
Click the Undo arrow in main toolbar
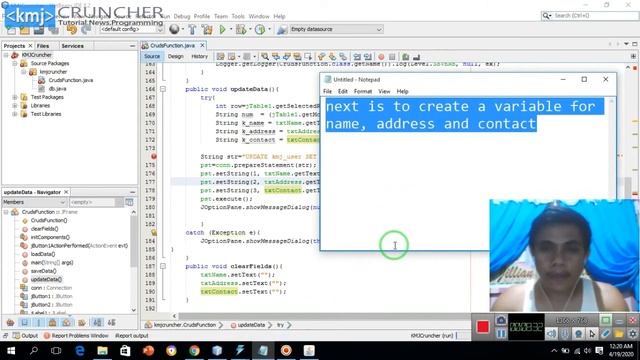point(72,30)
